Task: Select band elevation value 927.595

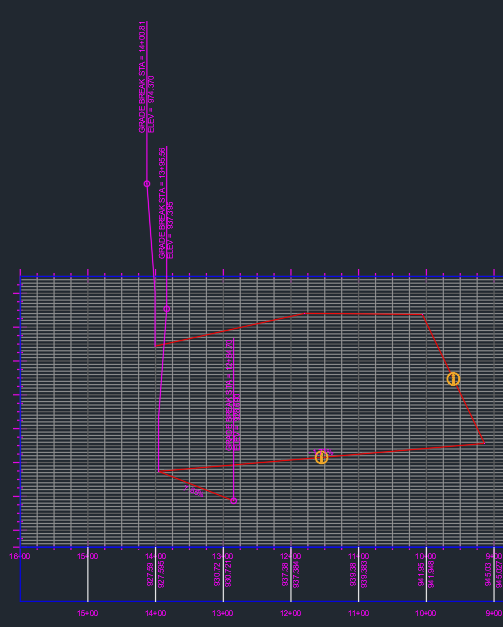Action: pyautogui.click(x=161, y=574)
